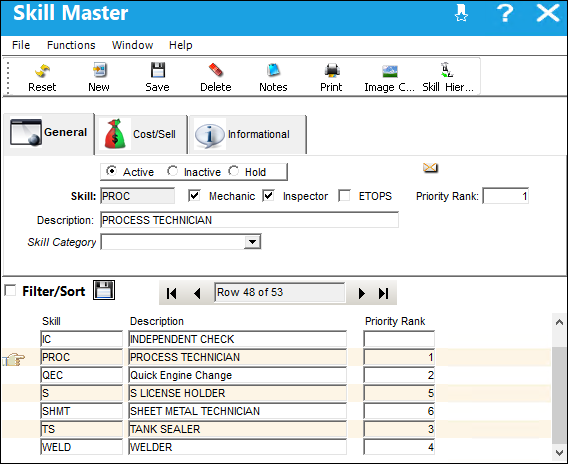Click empty priority rank cell for IC

(x=399, y=339)
